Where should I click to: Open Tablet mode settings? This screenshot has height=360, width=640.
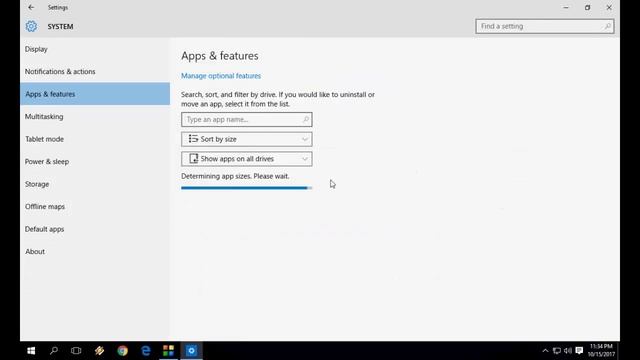pos(95,139)
